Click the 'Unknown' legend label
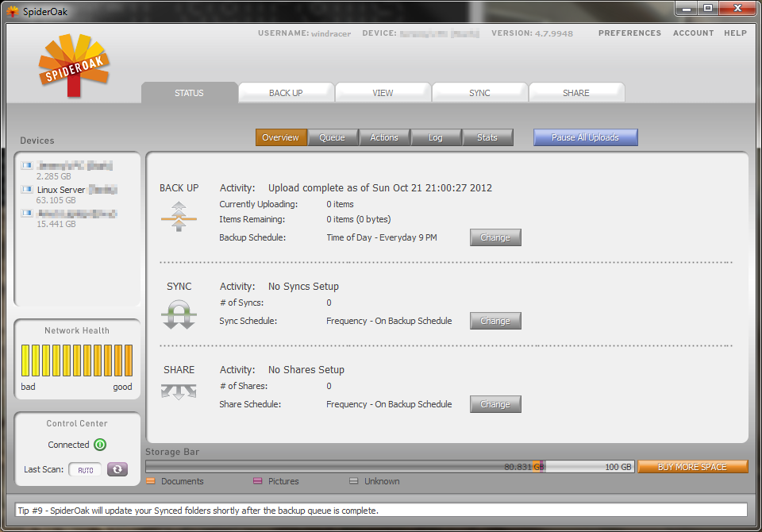Viewport: 762px width, 532px height. (382, 481)
